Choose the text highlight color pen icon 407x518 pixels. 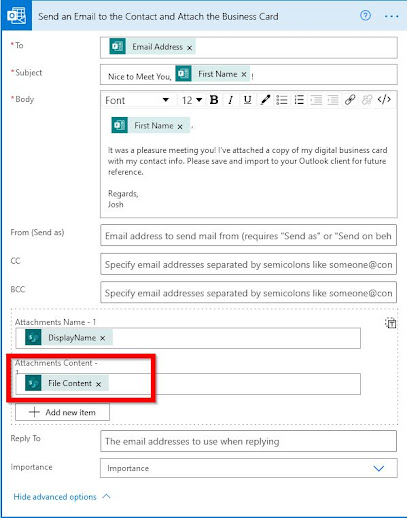point(265,100)
